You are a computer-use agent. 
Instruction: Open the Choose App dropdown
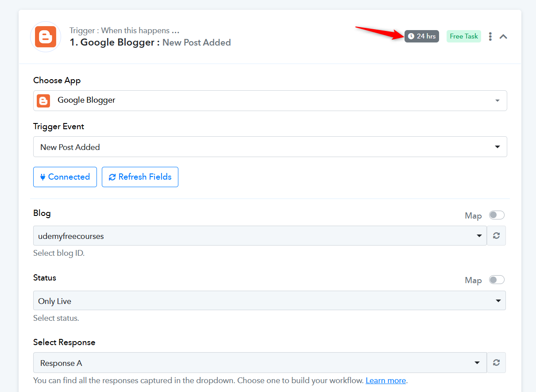point(270,100)
